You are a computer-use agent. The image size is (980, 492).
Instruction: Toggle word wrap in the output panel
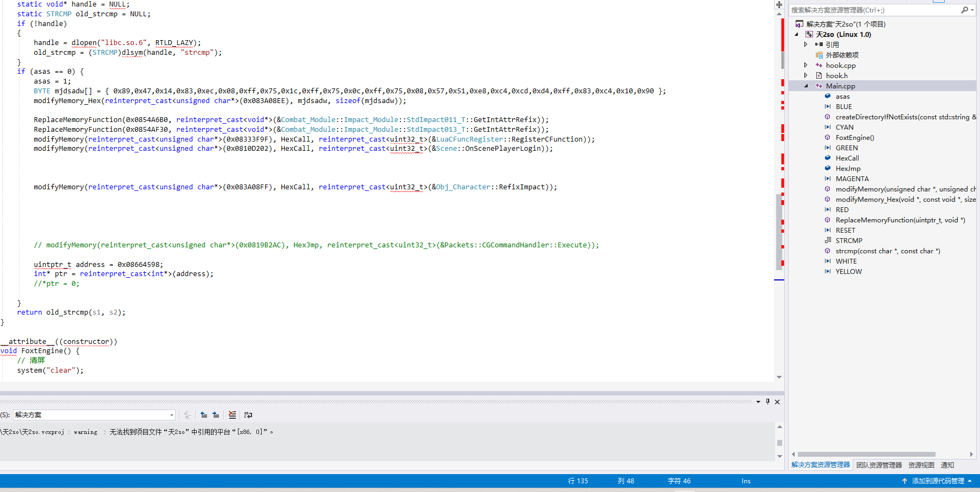click(x=248, y=415)
